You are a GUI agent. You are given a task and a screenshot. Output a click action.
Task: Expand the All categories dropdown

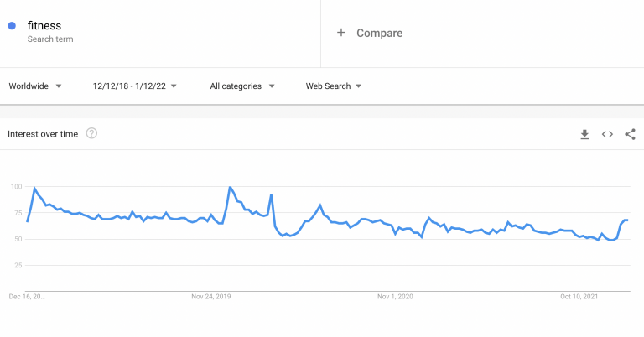242,86
